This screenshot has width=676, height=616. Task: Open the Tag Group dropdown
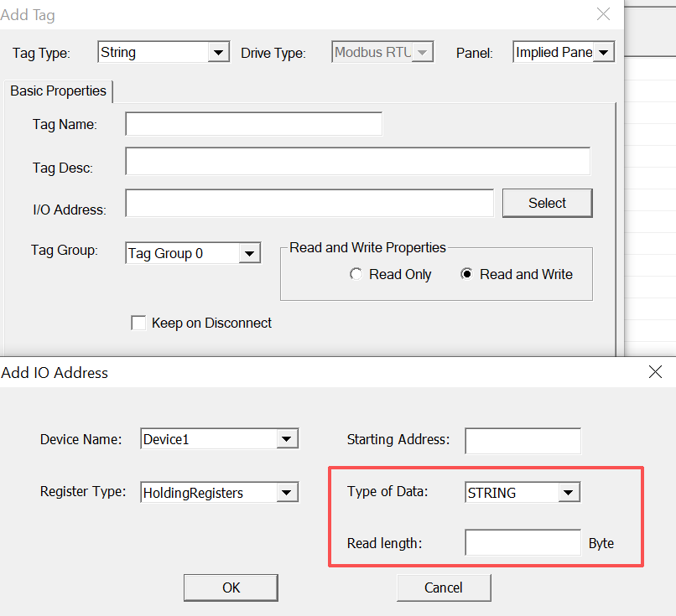coord(249,253)
